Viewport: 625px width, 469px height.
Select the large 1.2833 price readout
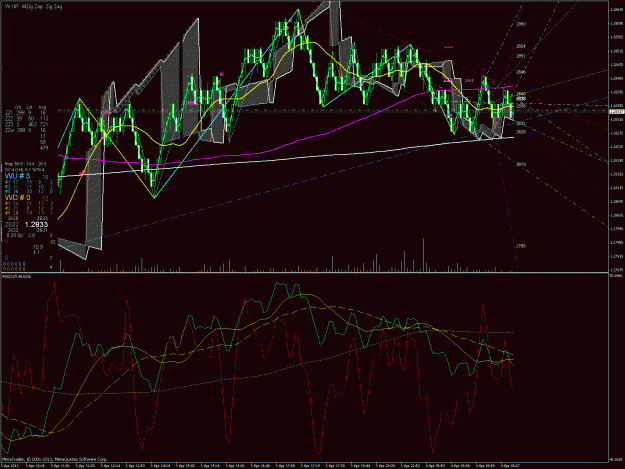click(36, 225)
